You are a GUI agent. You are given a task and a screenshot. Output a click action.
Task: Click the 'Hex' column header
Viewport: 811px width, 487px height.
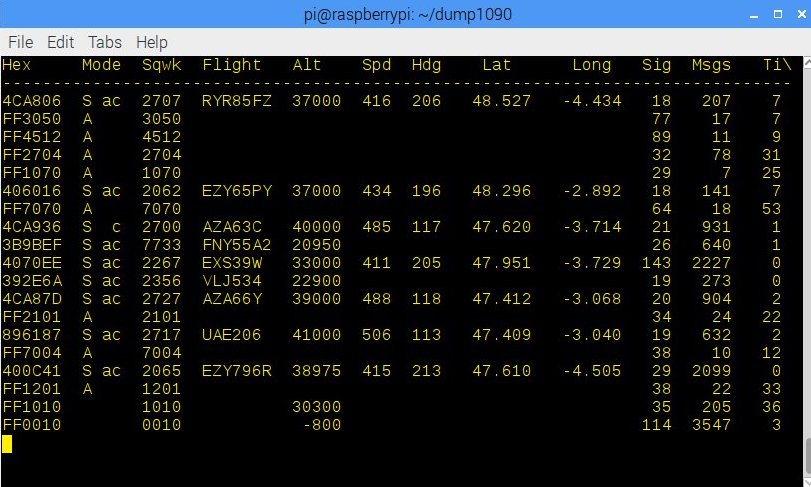click(17, 65)
